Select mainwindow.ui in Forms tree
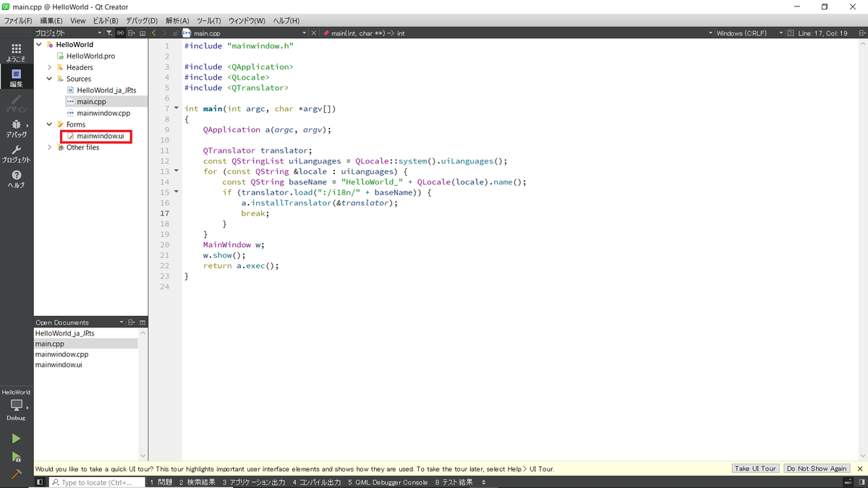868x488 pixels. [x=101, y=136]
